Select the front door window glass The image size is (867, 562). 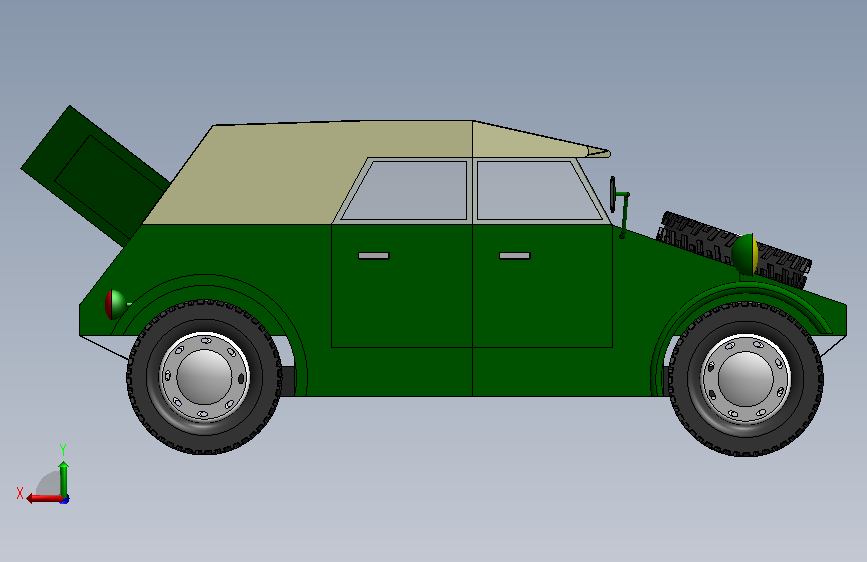click(534, 190)
